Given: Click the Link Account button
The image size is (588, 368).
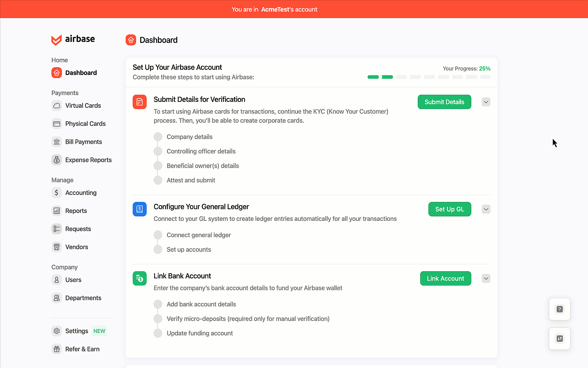Looking at the screenshot, I should [x=445, y=278].
